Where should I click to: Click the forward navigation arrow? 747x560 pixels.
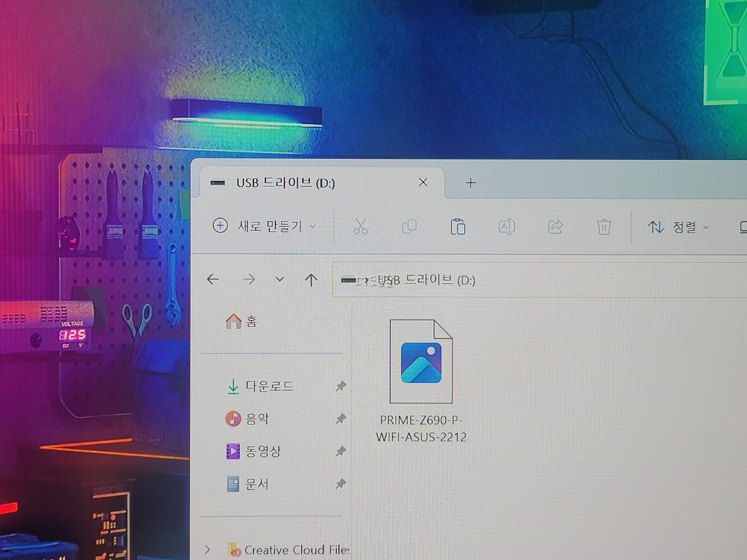pos(249,279)
